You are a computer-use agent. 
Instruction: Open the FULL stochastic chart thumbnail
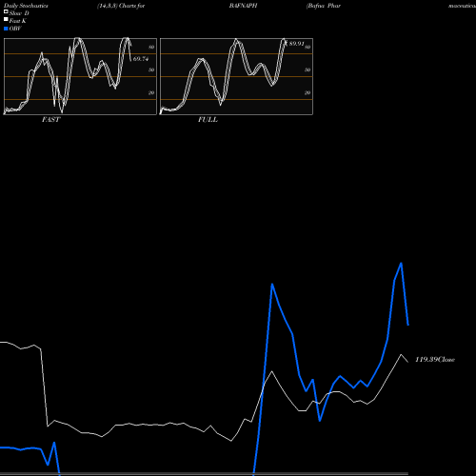(x=236, y=76)
